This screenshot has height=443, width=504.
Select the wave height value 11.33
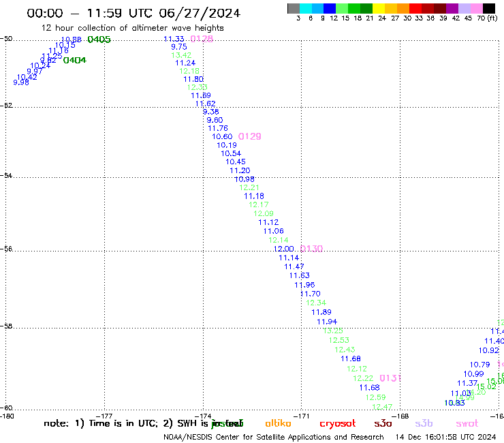click(174, 39)
